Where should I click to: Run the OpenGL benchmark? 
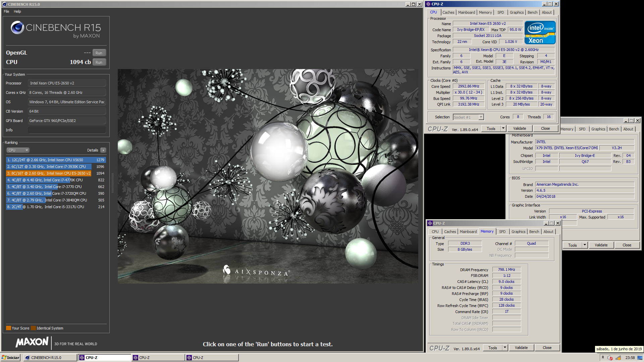(99, 53)
